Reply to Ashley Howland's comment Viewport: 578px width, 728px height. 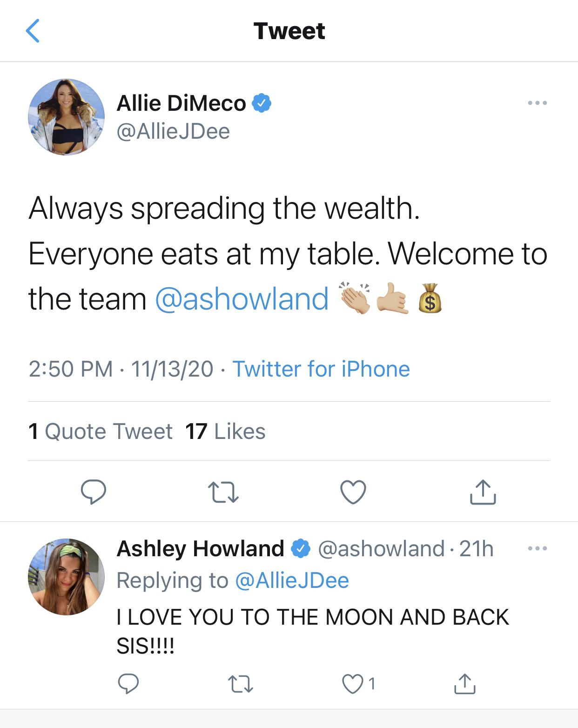[128, 683]
